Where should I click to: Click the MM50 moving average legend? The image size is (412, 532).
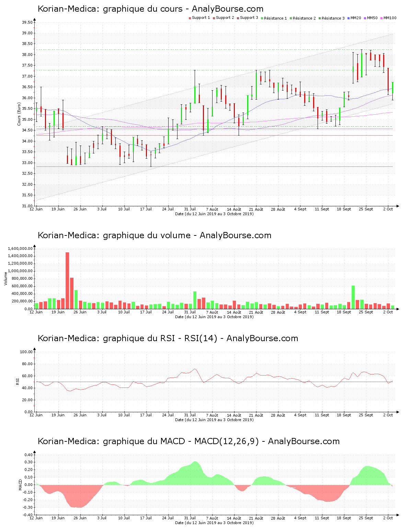click(371, 18)
